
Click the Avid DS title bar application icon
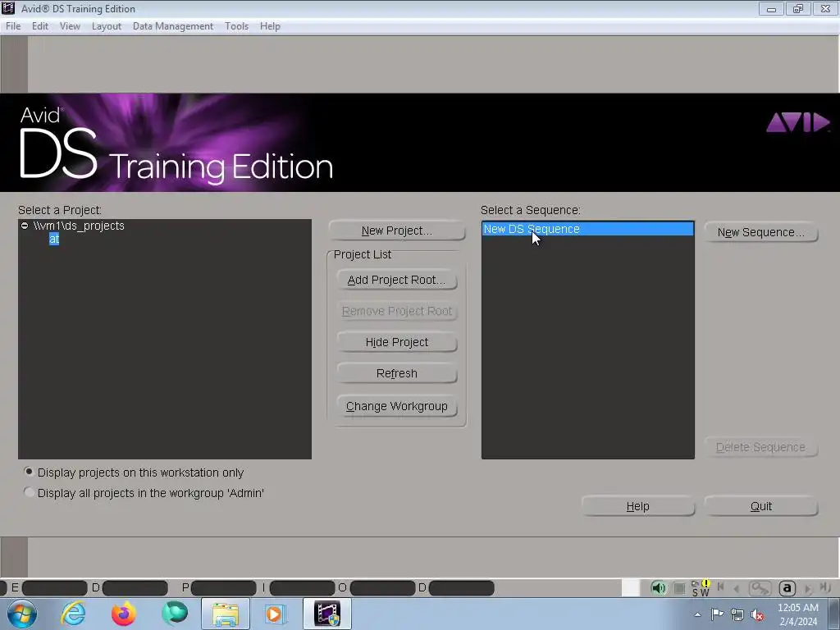8,8
